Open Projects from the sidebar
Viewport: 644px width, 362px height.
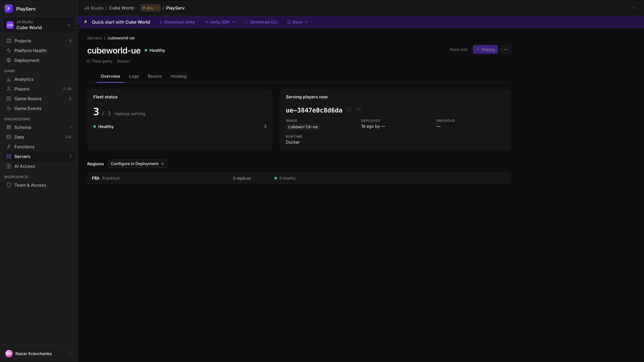[39, 41]
